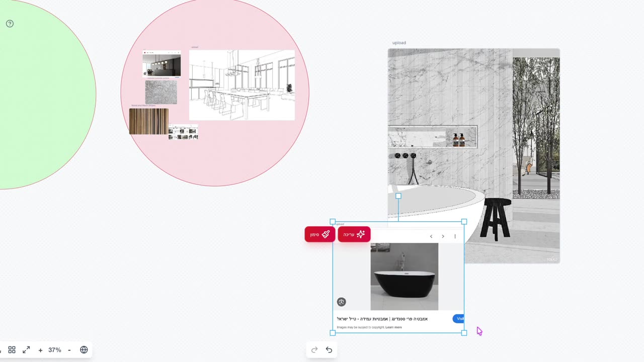The height and width of the screenshot is (362, 644).
Task: Select the wood and black stripes texture
Action: (x=149, y=122)
